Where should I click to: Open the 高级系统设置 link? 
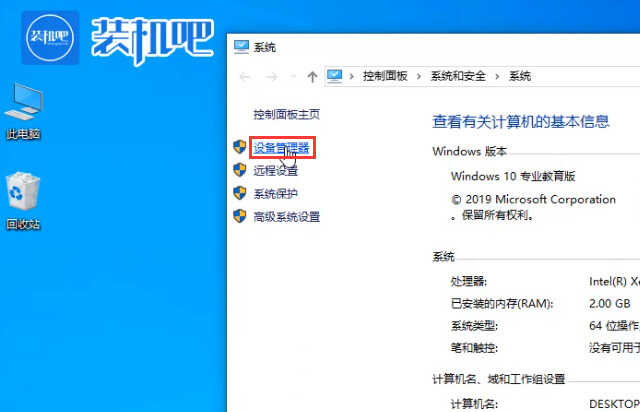(x=286, y=216)
